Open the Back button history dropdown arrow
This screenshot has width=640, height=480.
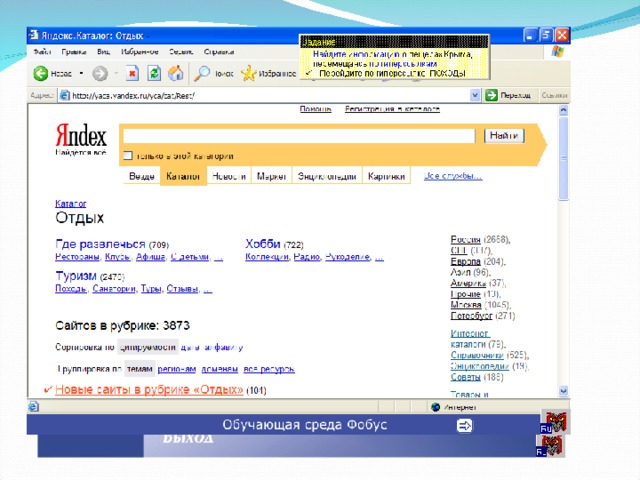(81, 73)
